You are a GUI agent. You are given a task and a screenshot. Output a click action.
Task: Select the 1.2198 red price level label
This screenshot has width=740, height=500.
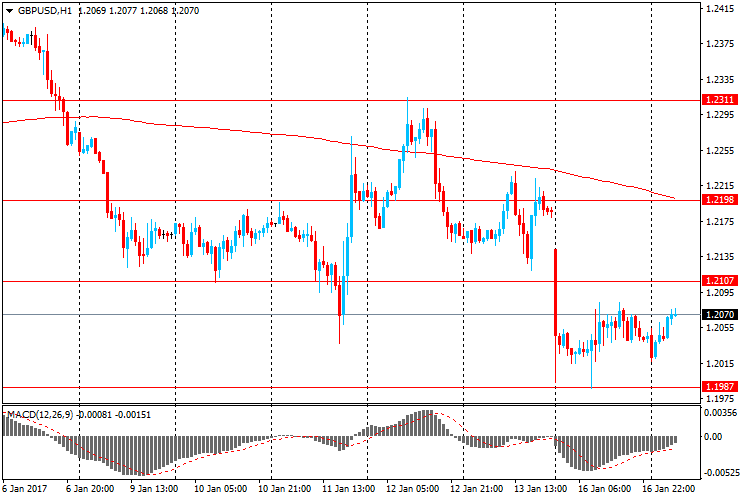(x=720, y=200)
